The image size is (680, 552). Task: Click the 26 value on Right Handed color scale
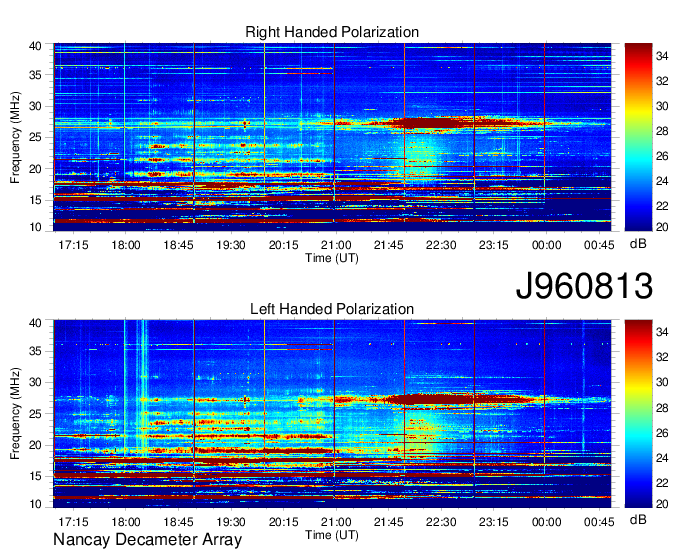(x=662, y=156)
